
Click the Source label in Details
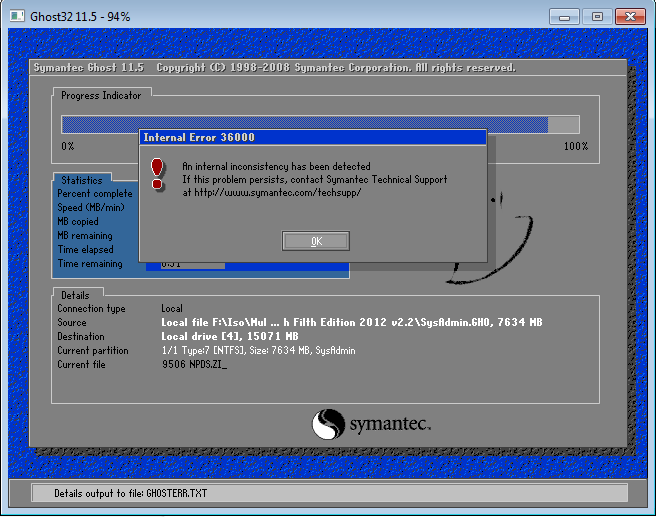pyautogui.click(x=72, y=322)
